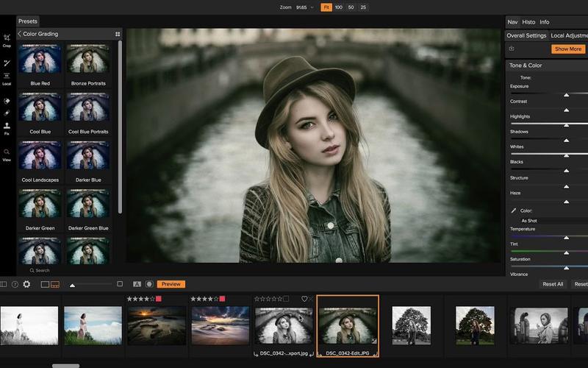Pick the Color eyedropper tool
The width and height of the screenshot is (588, 368).
[513, 210]
